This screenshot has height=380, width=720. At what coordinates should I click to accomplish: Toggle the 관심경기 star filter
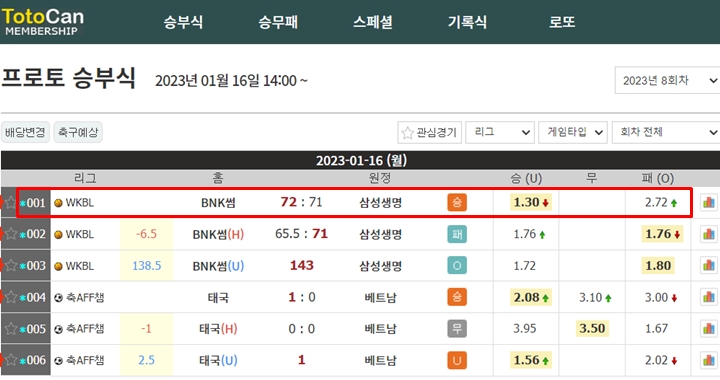[429, 133]
